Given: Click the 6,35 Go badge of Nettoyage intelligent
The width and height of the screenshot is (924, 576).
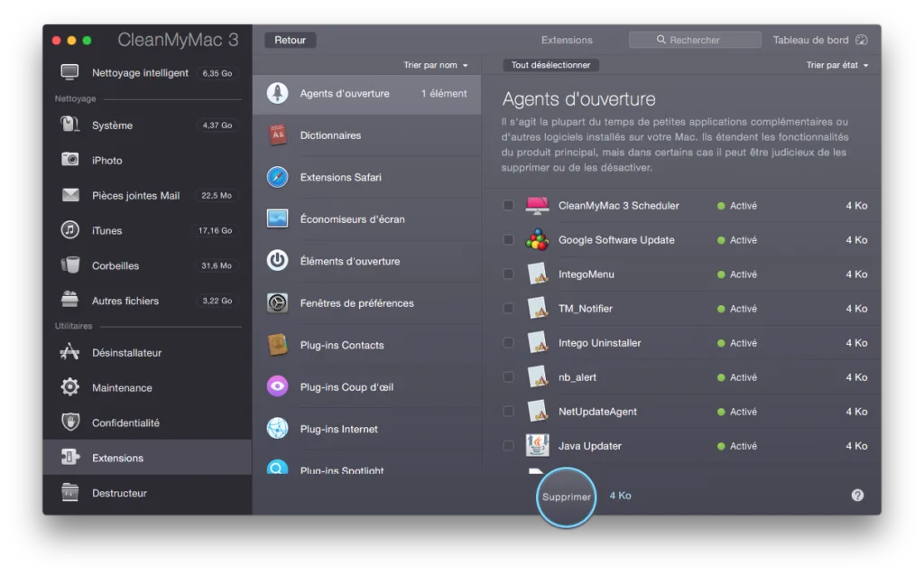Looking at the screenshot, I should (217, 73).
